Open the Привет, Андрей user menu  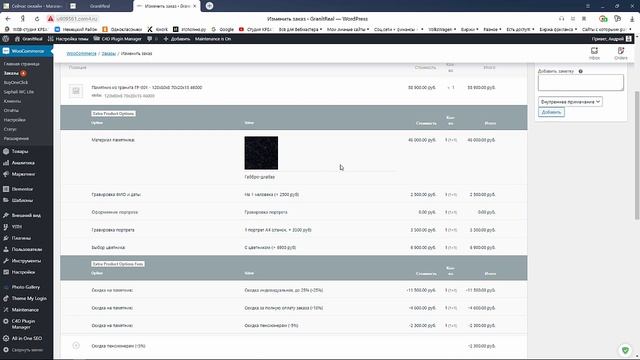click(611, 39)
